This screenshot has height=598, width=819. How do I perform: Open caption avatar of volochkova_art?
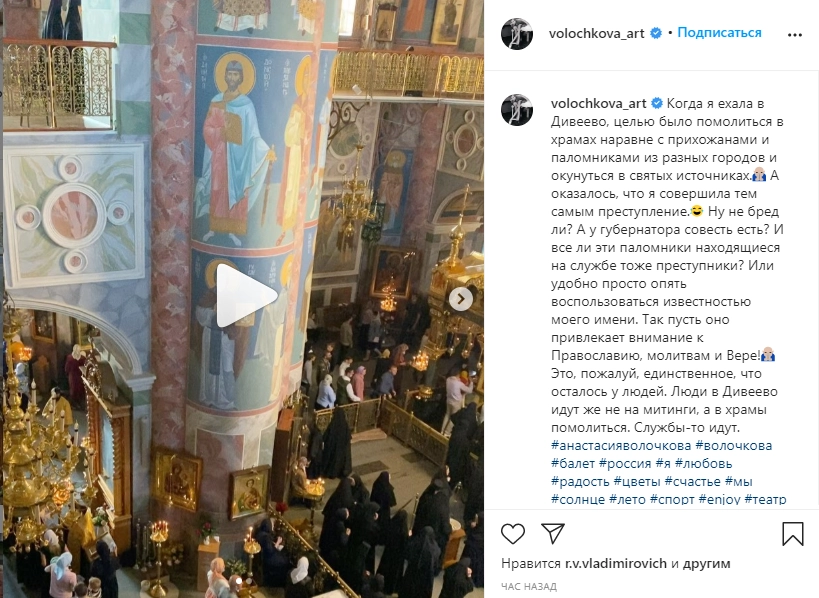click(x=517, y=110)
